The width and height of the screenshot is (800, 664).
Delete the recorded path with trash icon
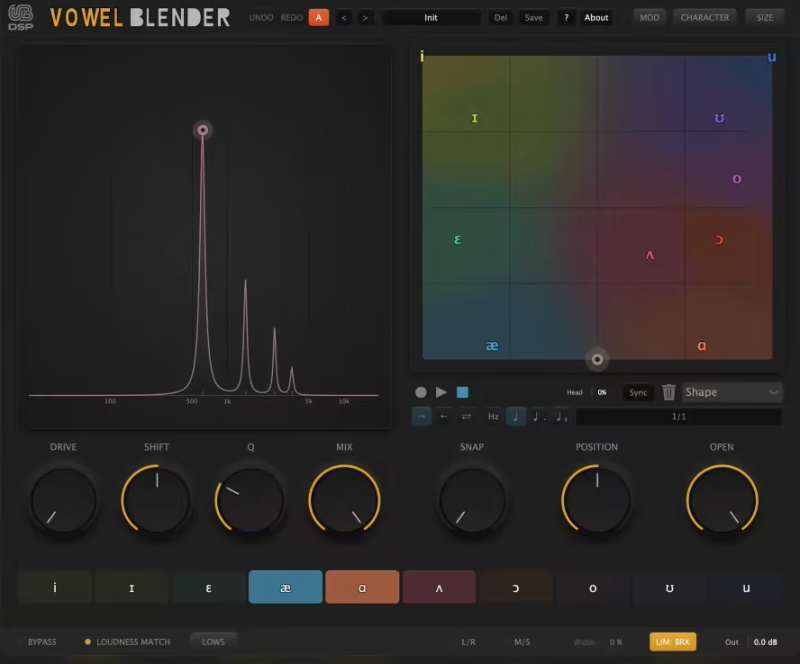click(669, 392)
